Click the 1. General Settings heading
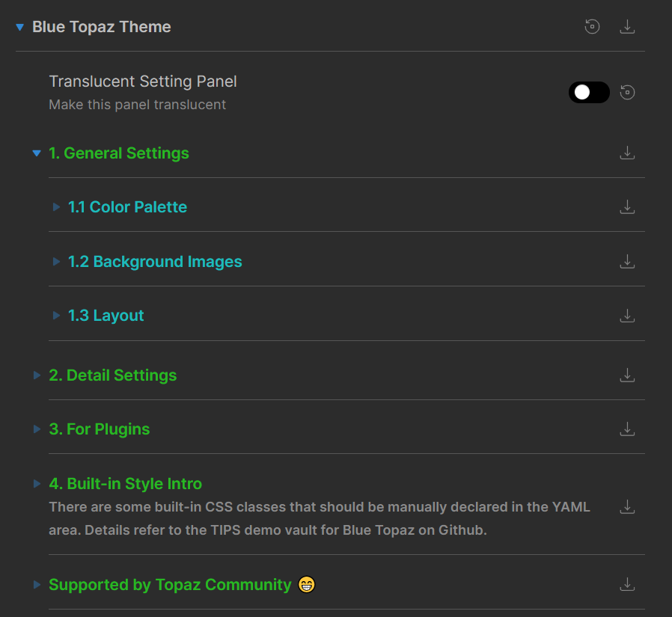672x617 pixels. click(119, 153)
